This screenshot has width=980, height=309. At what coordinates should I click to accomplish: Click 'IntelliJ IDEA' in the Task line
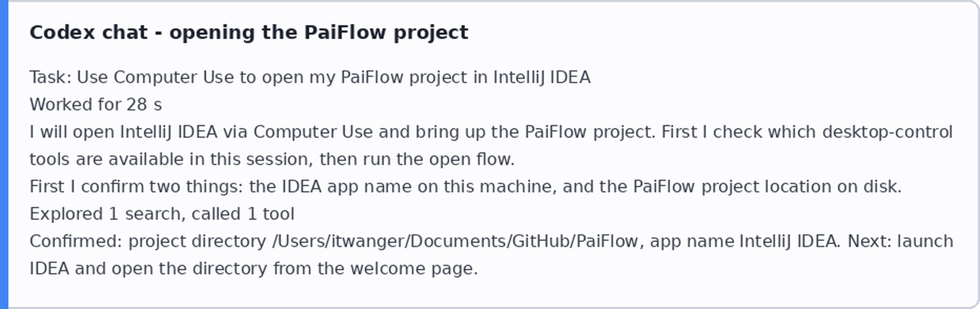(x=542, y=77)
